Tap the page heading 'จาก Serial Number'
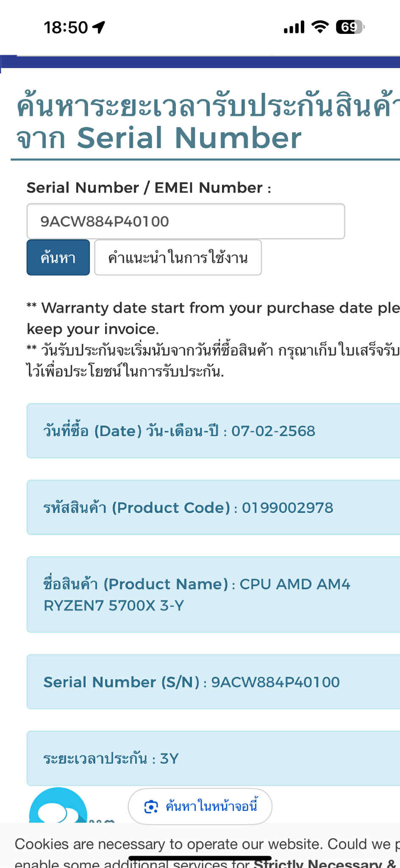Image resolution: width=400 pixels, height=868 pixels. pyautogui.click(x=159, y=138)
